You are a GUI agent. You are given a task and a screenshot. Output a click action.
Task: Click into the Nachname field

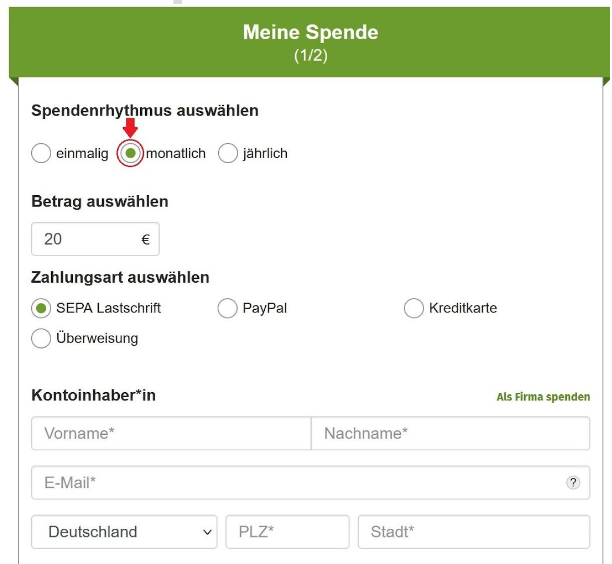450,433
